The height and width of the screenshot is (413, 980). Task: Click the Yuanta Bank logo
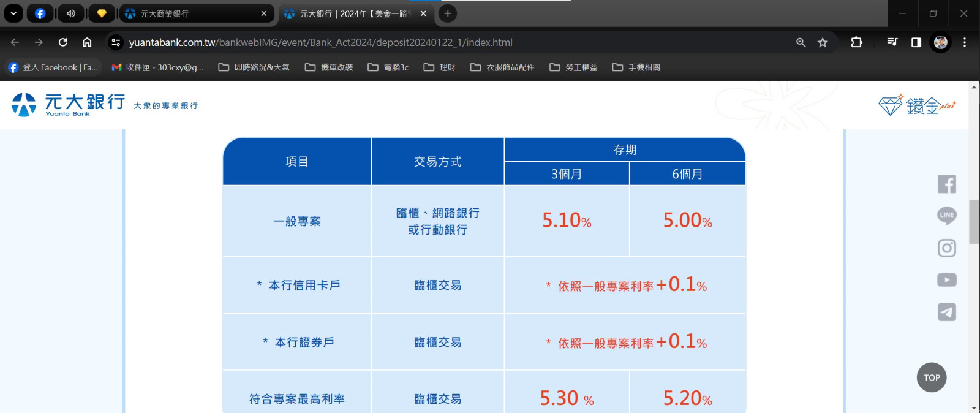69,105
